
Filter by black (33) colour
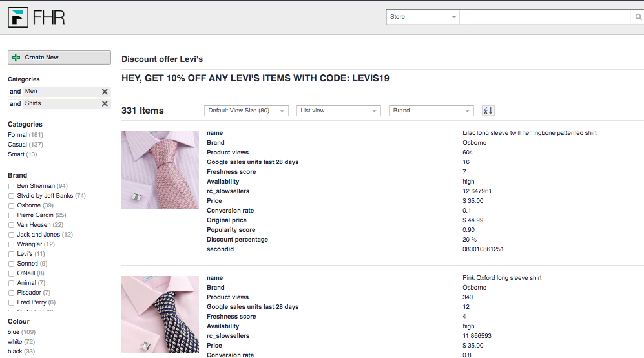tap(21, 352)
